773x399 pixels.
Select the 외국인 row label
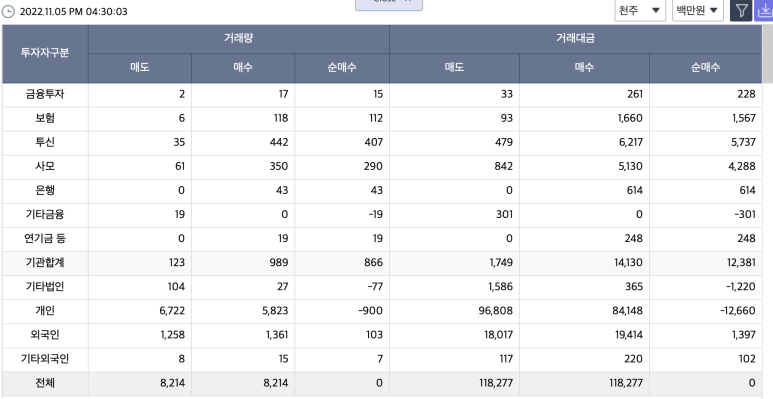(x=45, y=335)
